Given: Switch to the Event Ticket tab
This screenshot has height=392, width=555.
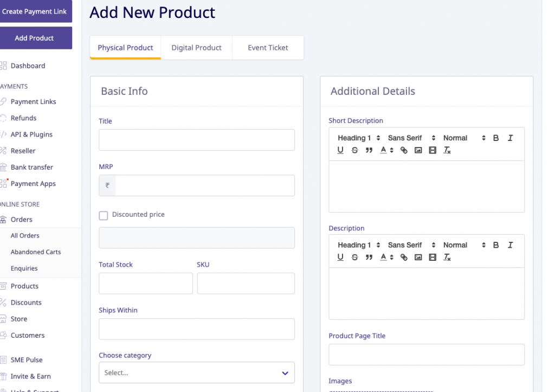Looking at the screenshot, I should pos(268,48).
